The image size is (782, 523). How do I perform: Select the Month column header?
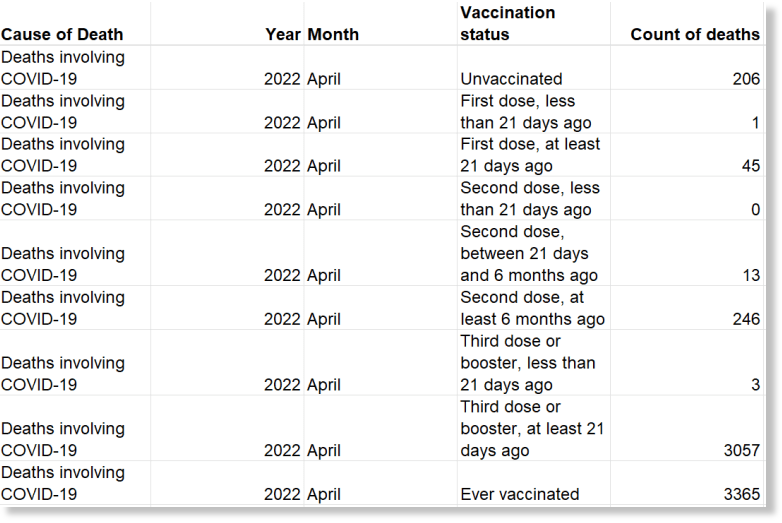[x=381, y=23]
